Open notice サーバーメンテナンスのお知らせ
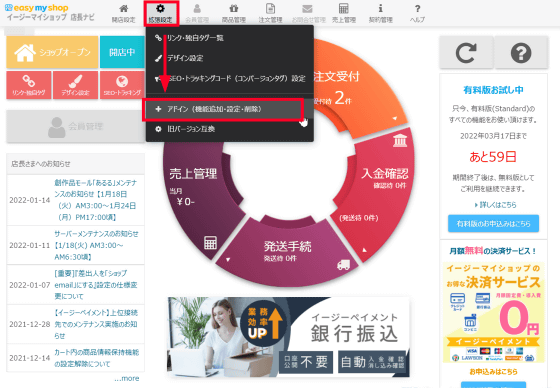This screenshot has width=560, height=388. (96, 245)
